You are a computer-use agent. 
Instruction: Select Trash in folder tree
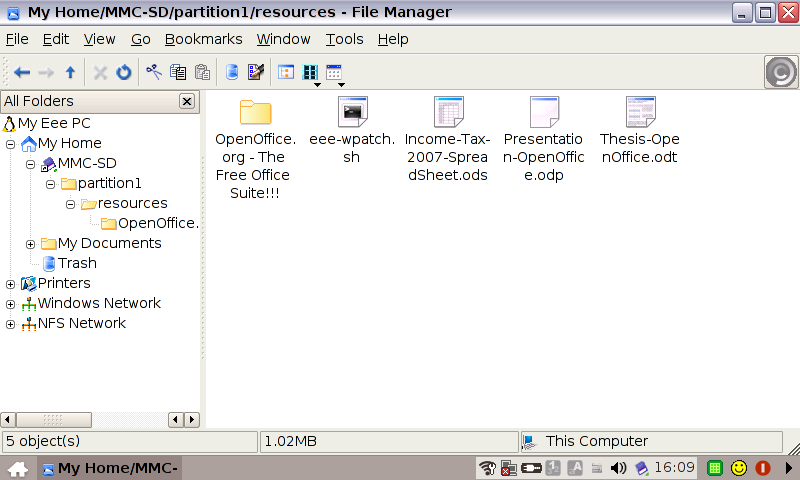(77, 263)
